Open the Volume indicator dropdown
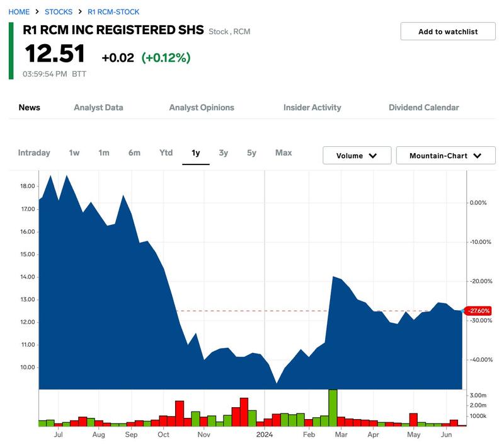504x445 pixels. coord(357,156)
